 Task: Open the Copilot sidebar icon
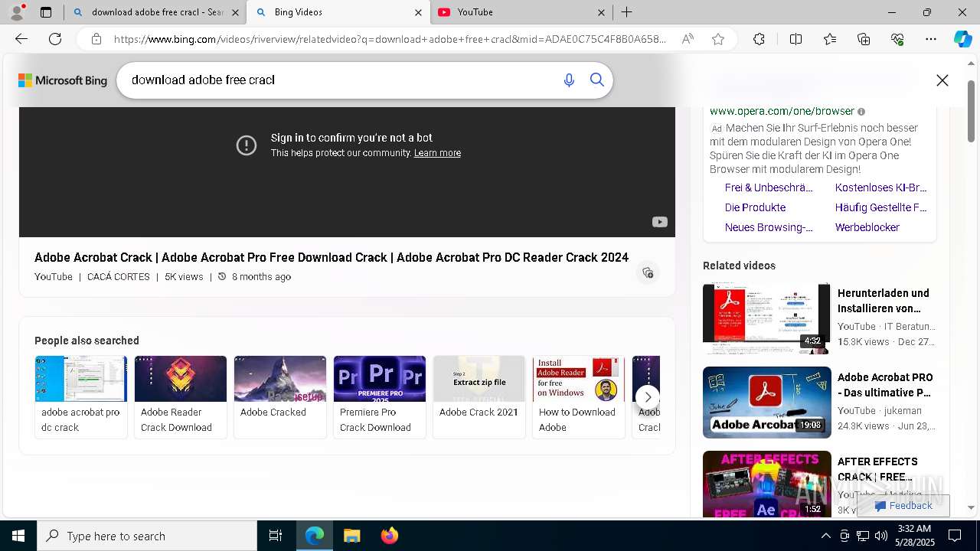click(962, 39)
